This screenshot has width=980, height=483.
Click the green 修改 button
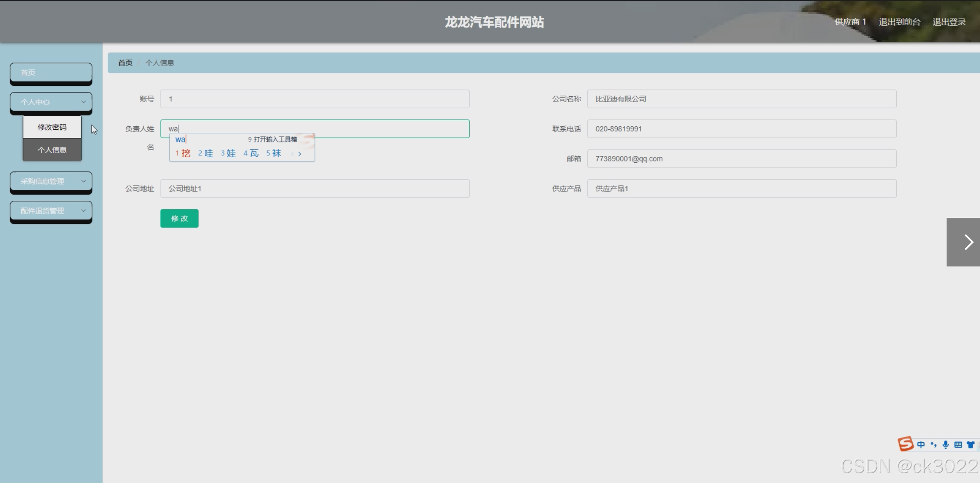click(x=179, y=218)
